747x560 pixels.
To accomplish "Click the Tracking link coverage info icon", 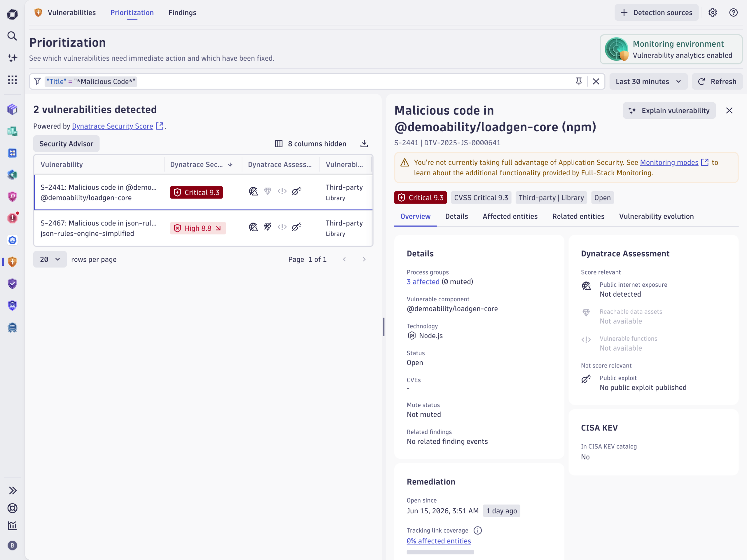I will 477,530.
